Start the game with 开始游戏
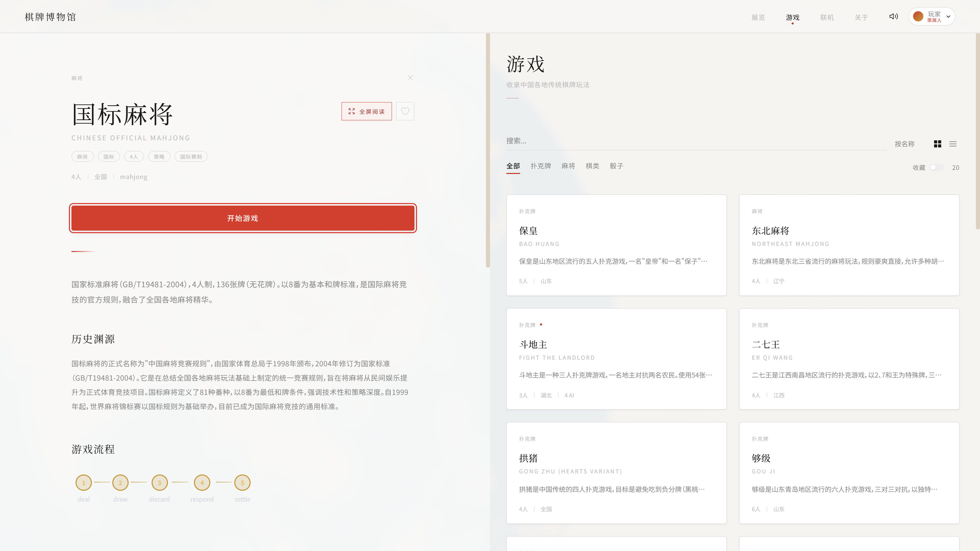Viewport: 980px width, 551px height. 243,218
